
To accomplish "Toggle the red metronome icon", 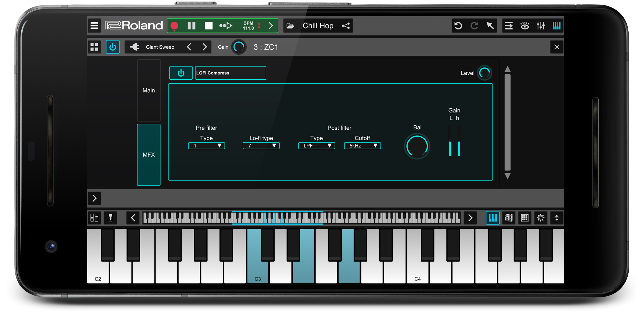I will tap(259, 26).
